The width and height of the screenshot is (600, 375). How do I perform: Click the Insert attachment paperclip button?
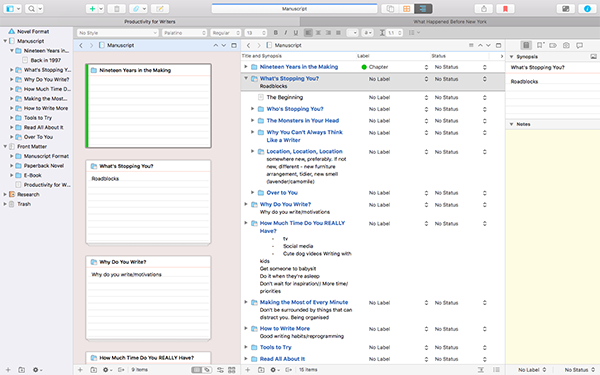coord(138,8)
